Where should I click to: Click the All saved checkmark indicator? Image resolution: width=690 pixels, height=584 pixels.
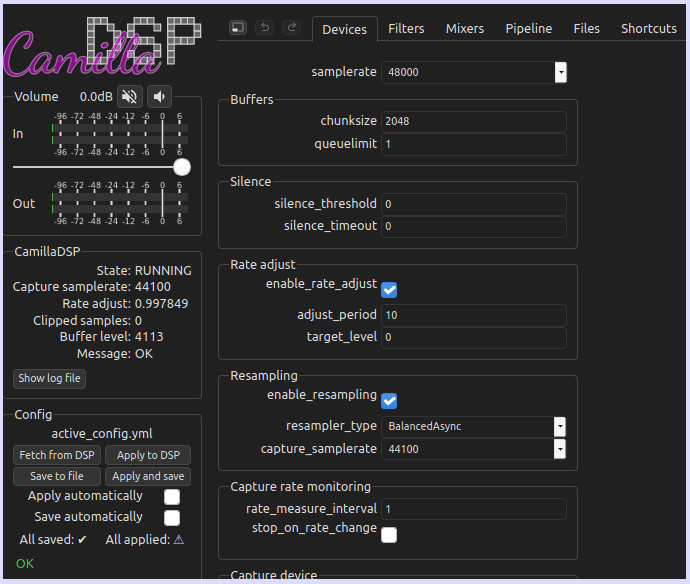(82, 540)
